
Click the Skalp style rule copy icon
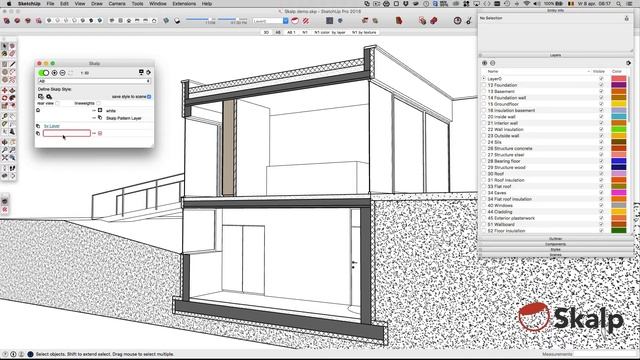(40, 97)
